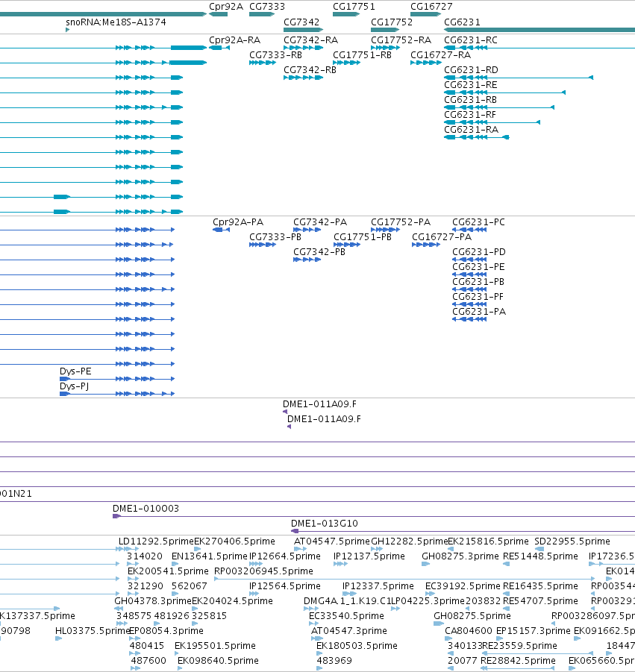Screen dimensions: 635x672
Task: Click the CG7333-PB protein label
Action: pos(275,237)
